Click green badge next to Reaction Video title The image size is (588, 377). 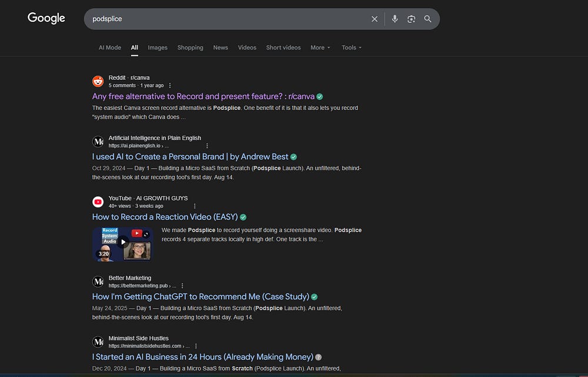[243, 217]
